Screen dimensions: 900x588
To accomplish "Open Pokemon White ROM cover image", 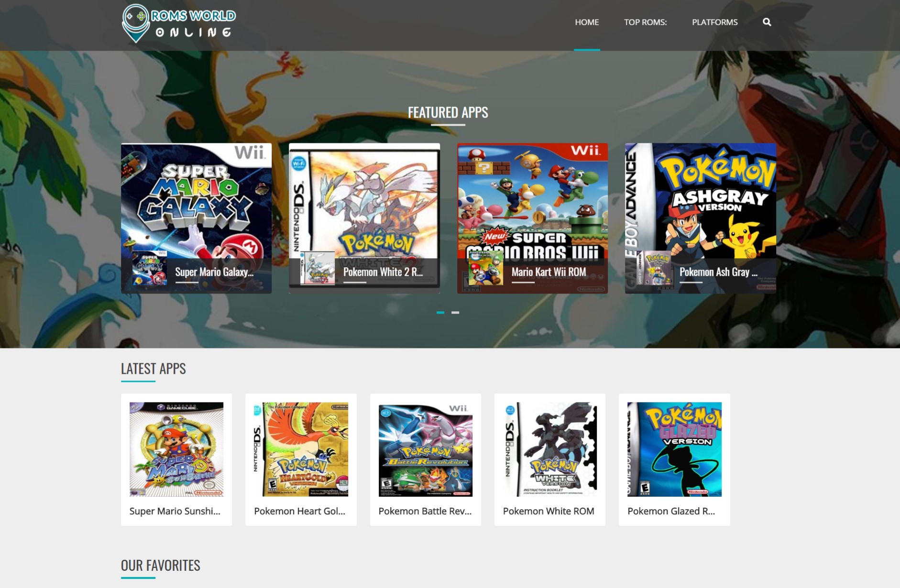I will click(550, 449).
